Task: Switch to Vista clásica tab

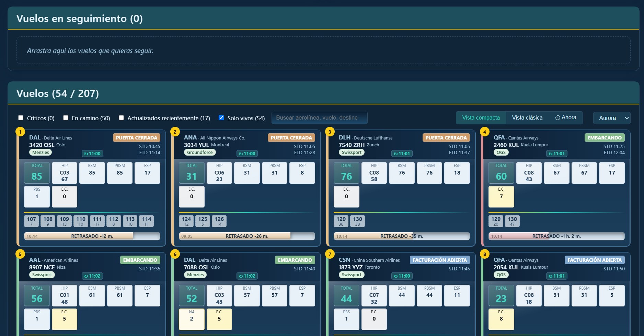Action: tap(527, 117)
